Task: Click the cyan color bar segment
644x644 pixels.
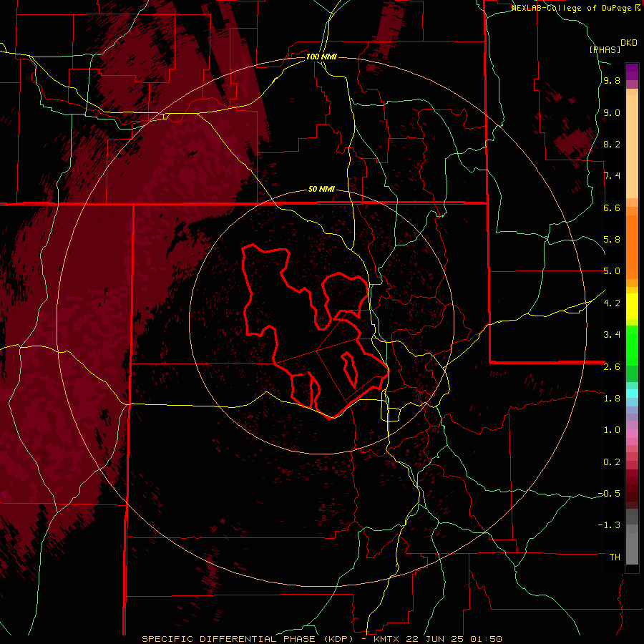Action: tap(632, 394)
